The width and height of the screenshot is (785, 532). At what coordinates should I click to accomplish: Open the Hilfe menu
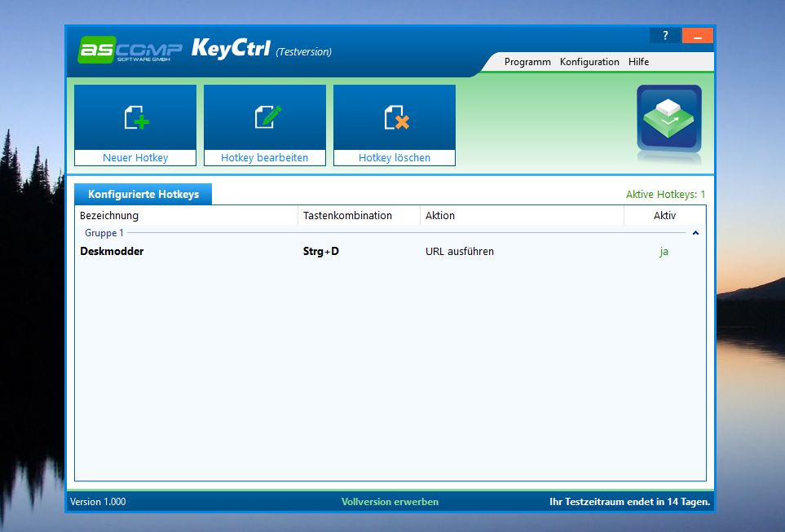tap(638, 62)
